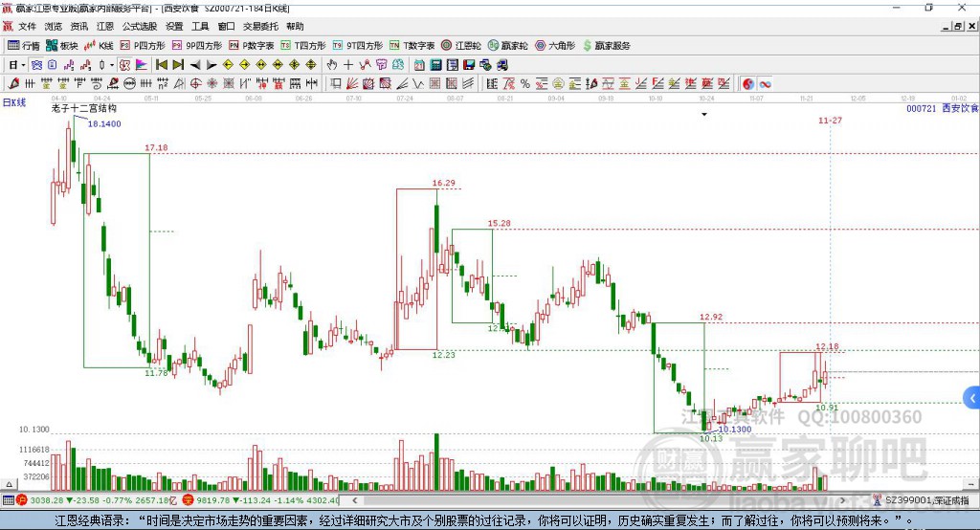Click the infinity loop icon
Viewport: 980px width, 530px height.
(x=765, y=84)
